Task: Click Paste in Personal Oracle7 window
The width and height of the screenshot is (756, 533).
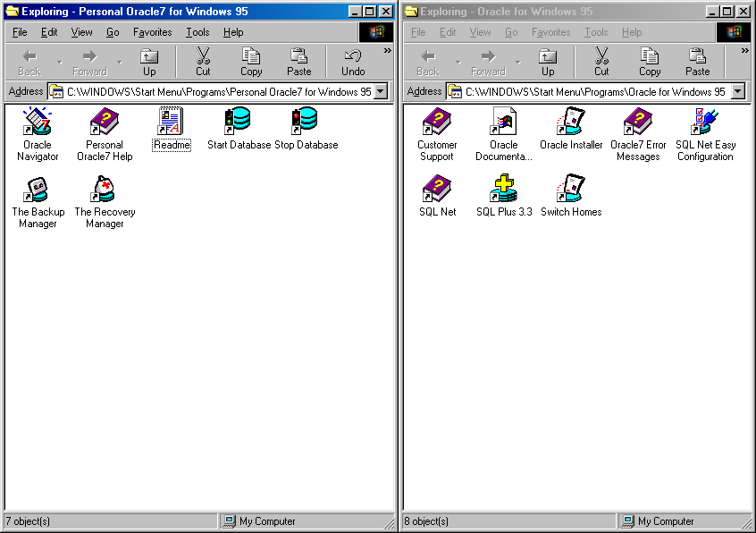Action: pos(299,63)
